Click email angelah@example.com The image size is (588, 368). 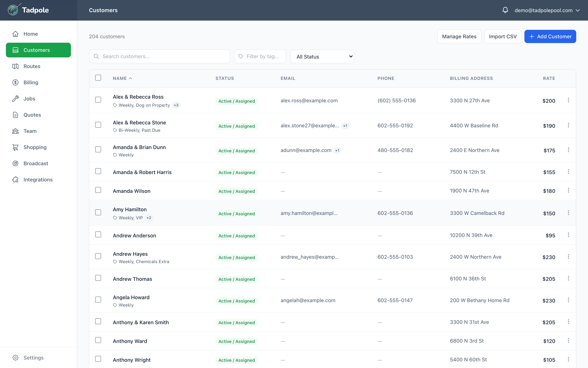tap(308, 300)
